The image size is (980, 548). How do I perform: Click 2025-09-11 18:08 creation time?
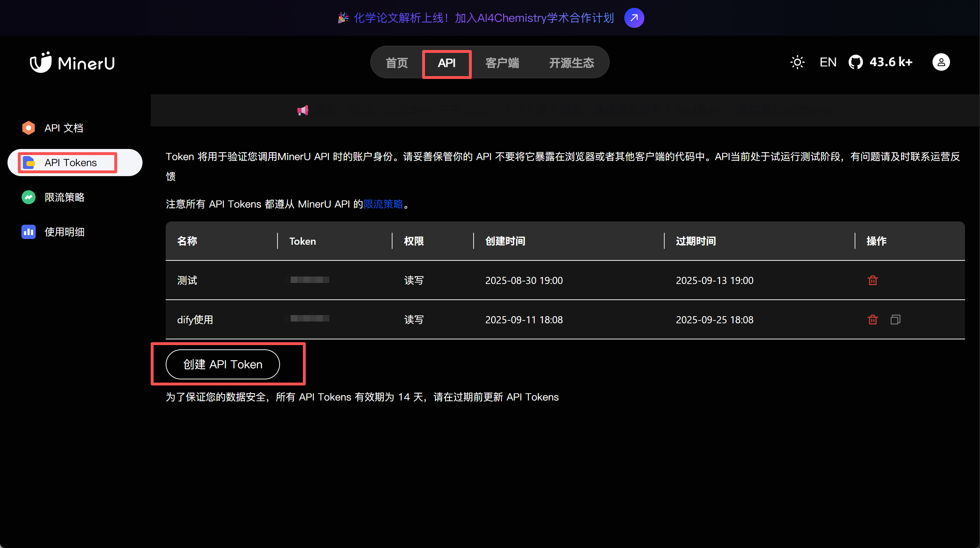[524, 320]
